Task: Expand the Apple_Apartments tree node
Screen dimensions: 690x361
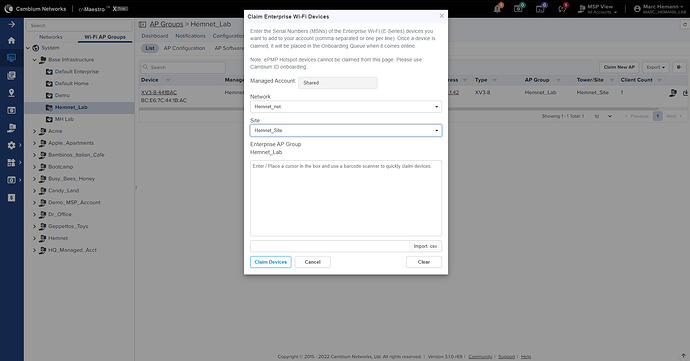Action: point(34,143)
